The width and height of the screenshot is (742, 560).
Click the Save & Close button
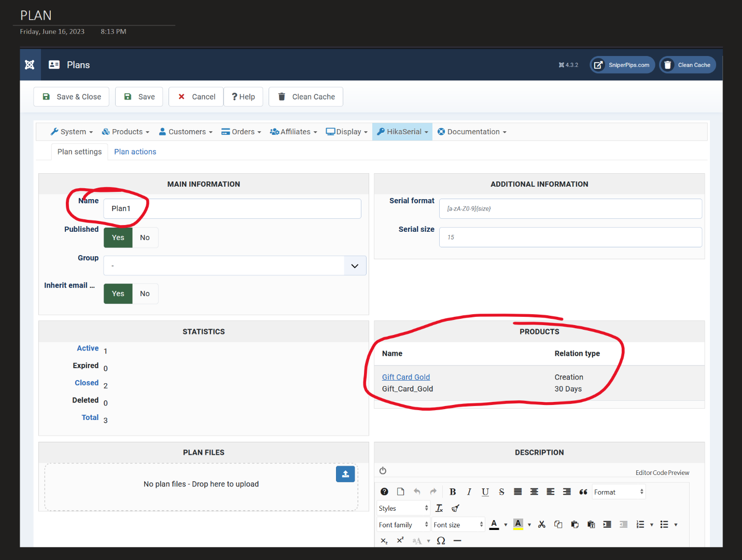click(72, 97)
